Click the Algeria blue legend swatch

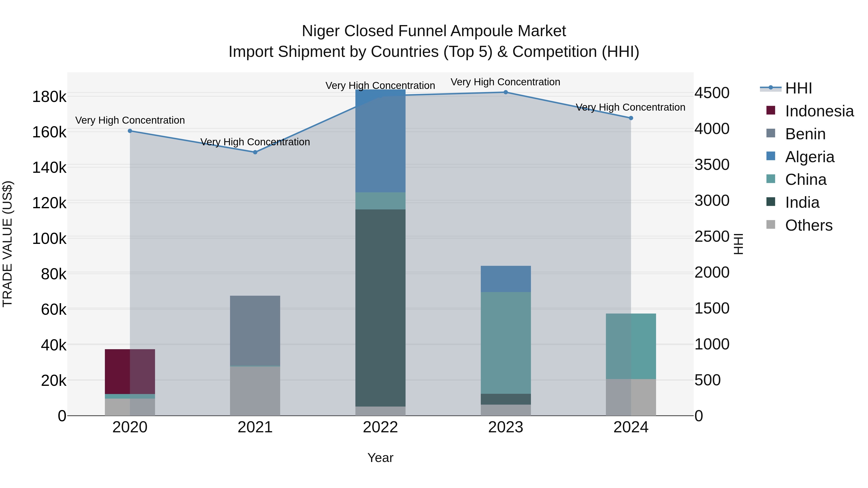pos(771,156)
